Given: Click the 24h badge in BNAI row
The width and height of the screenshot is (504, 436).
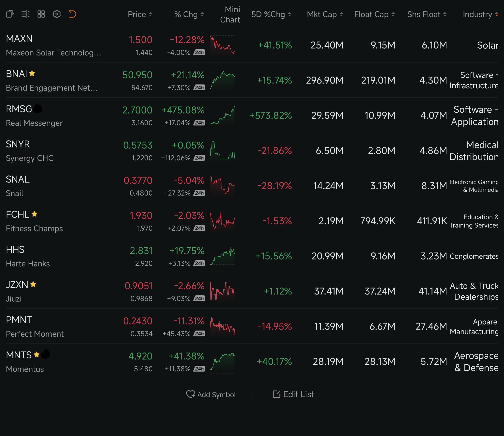Looking at the screenshot, I should point(199,88).
